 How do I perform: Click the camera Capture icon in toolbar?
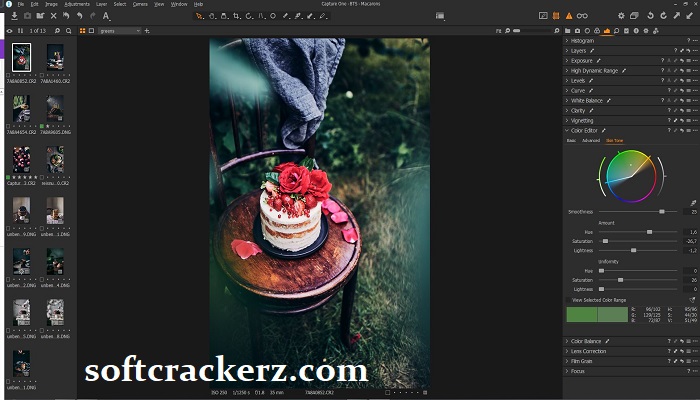click(27, 16)
